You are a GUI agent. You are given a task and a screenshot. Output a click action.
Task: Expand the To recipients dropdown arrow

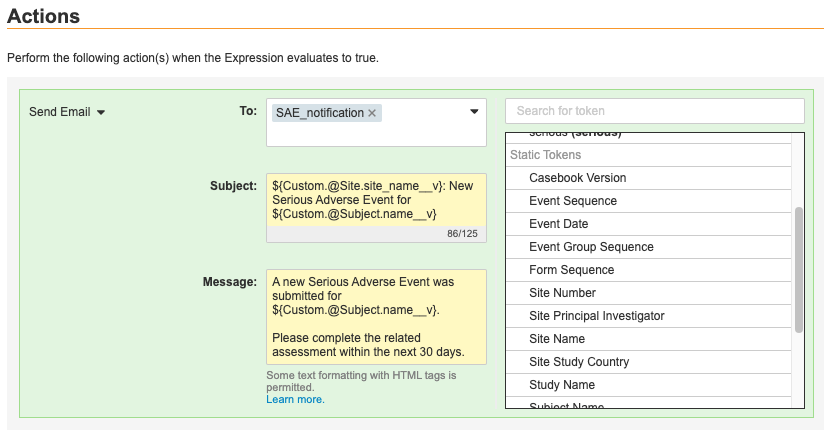coord(474,112)
